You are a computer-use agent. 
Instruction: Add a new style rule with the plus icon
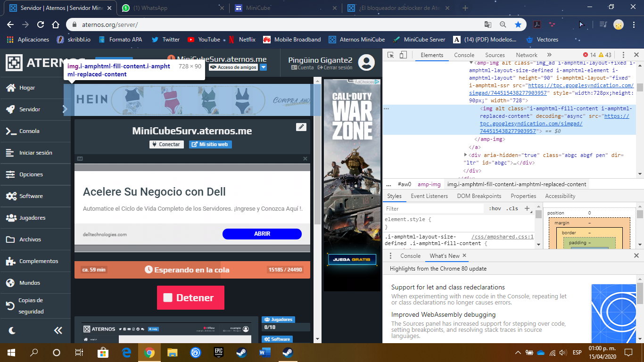coord(527,208)
